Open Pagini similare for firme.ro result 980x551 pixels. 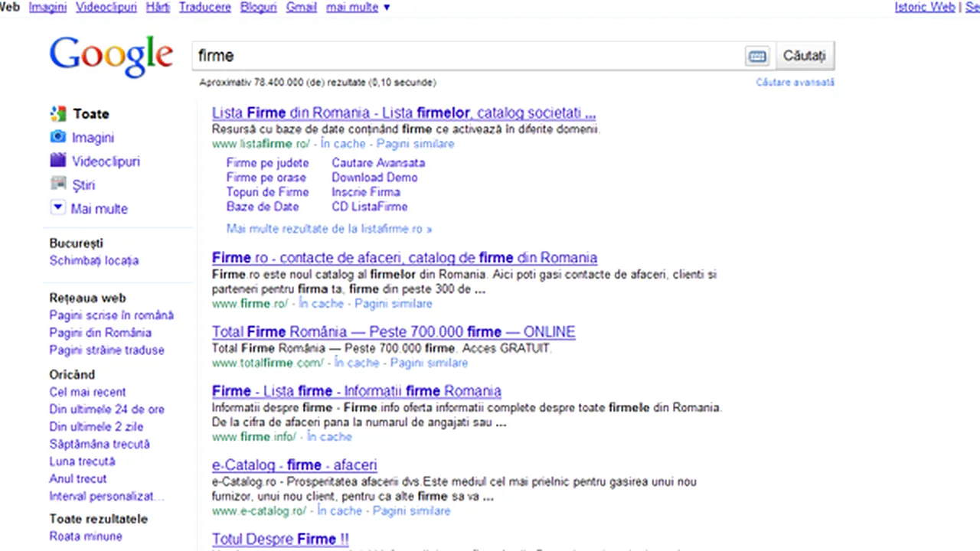[394, 304]
